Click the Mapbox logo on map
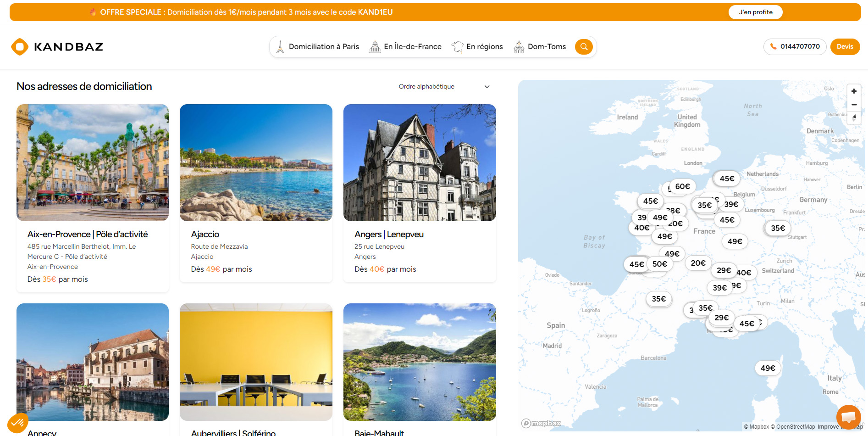 [541, 423]
